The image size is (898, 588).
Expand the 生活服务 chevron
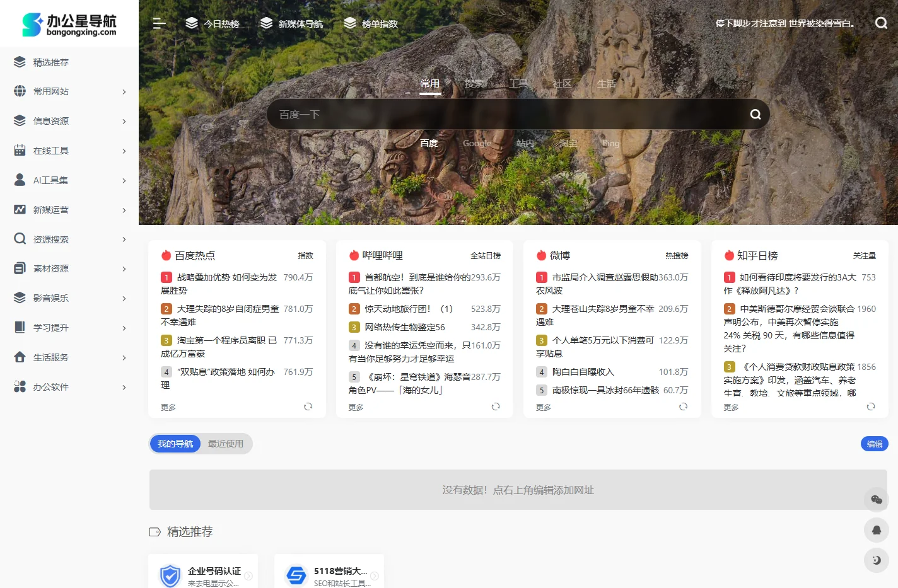124,357
